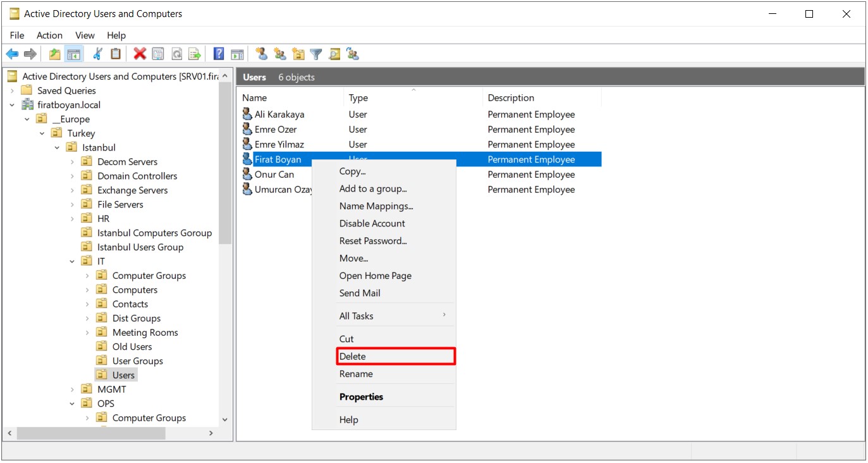Expand the Exchange Servers node
868x463 pixels.
(x=72, y=190)
